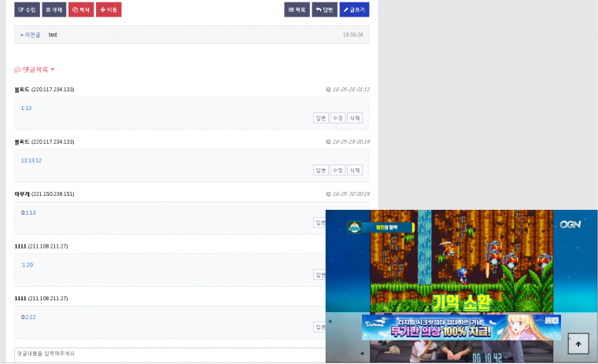Open the anime game banner advertisement

pos(461,327)
